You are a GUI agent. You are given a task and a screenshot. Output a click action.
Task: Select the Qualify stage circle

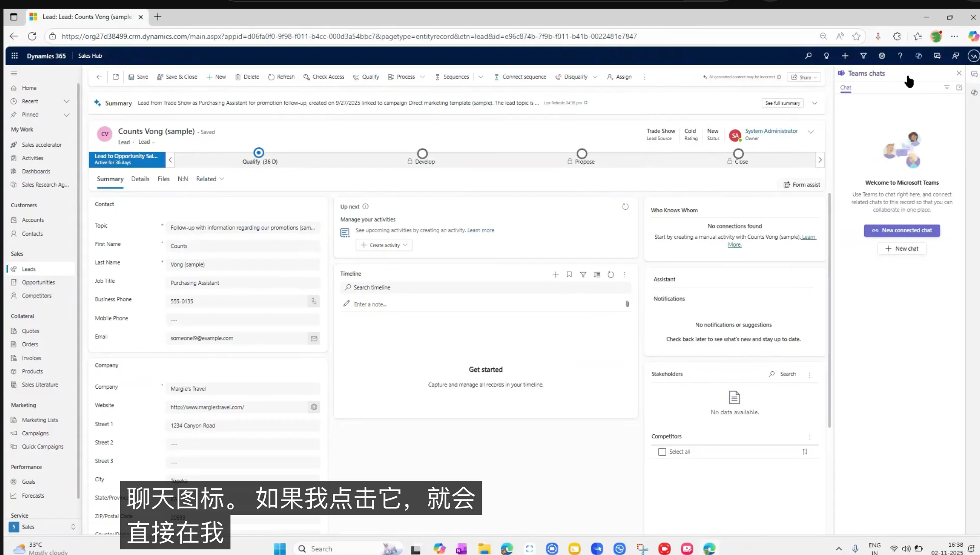pyautogui.click(x=259, y=152)
